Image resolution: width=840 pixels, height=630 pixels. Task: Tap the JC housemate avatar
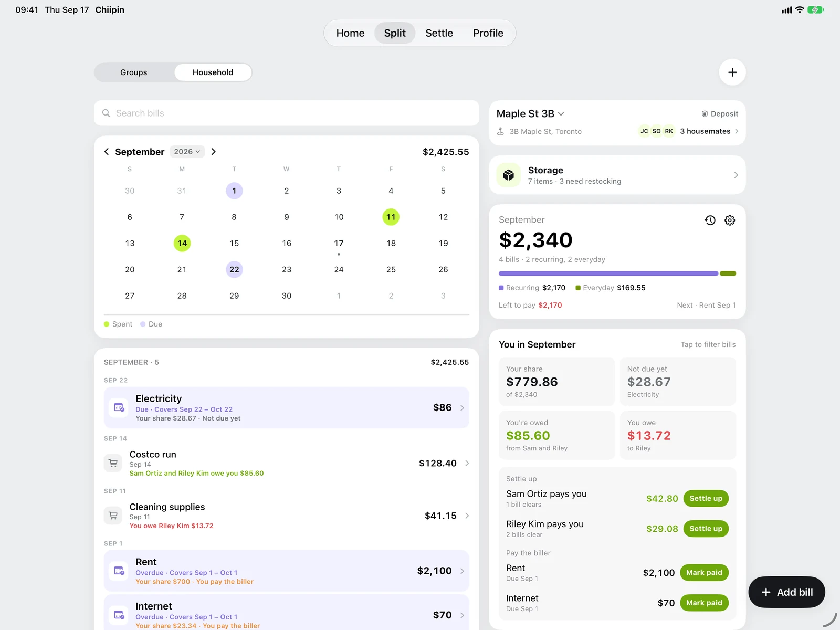[x=644, y=131]
